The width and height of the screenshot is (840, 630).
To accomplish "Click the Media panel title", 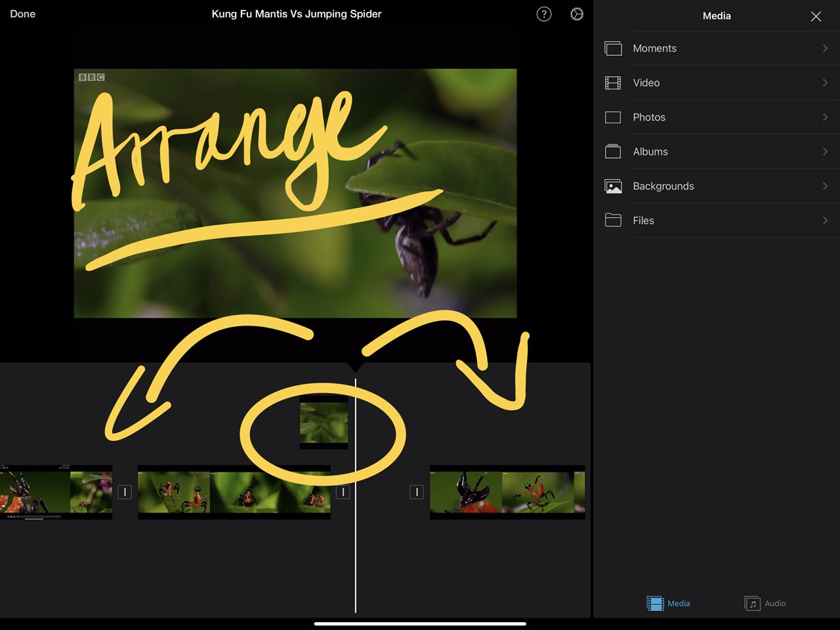I will point(717,16).
